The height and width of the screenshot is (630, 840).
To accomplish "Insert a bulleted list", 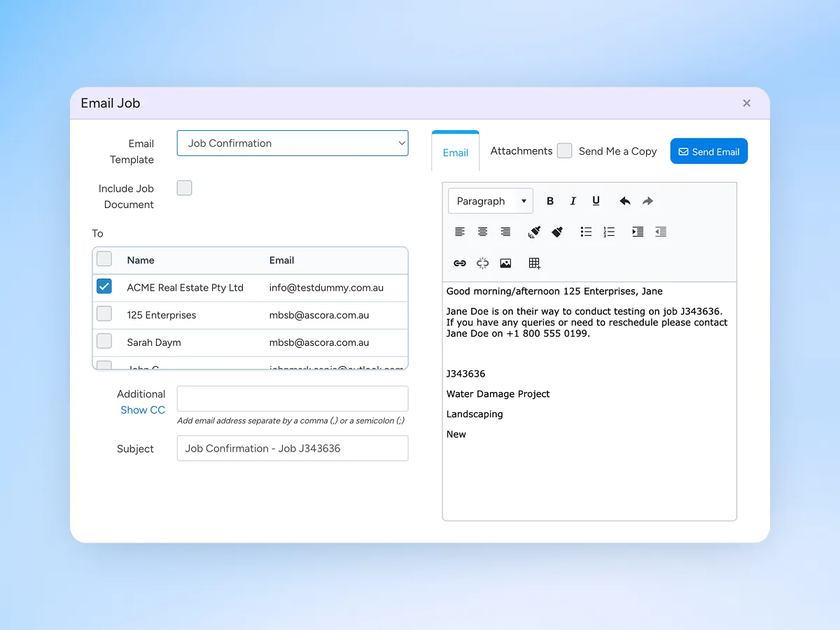I will point(587,232).
